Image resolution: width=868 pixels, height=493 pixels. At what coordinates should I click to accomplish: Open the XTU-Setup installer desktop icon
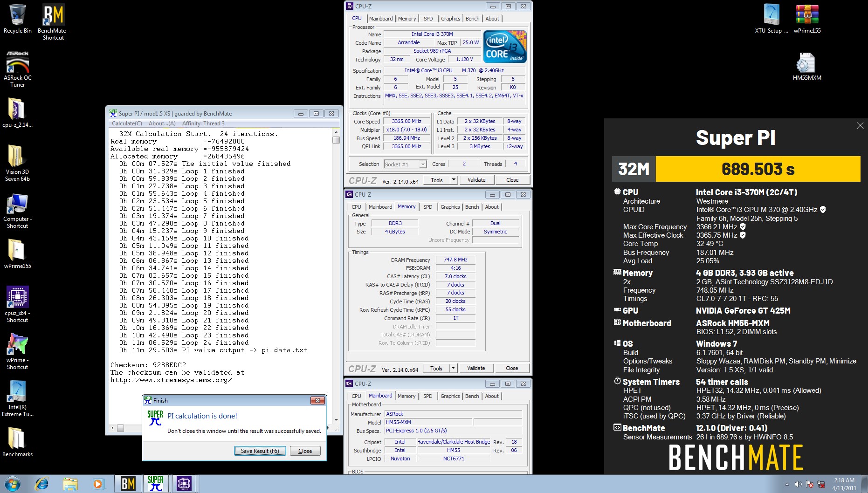click(772, 19)
